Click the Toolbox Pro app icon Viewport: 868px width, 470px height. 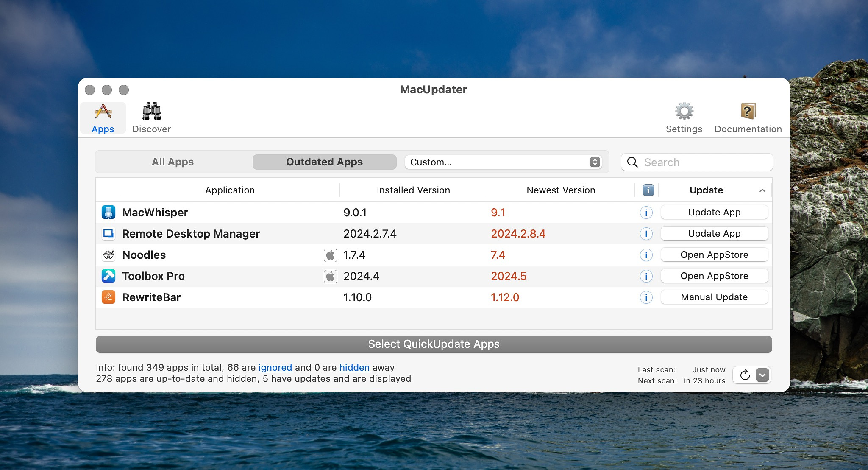coord(108,276)
